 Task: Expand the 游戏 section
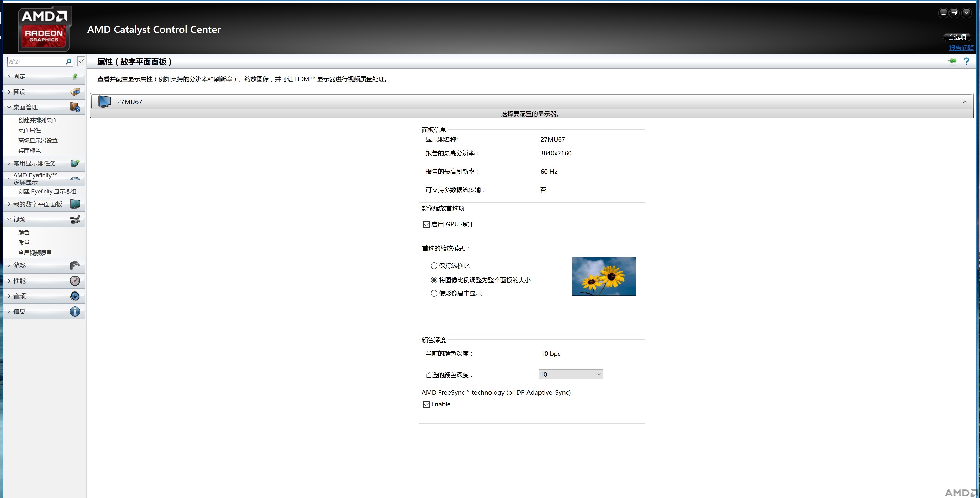tap(9, 265)
